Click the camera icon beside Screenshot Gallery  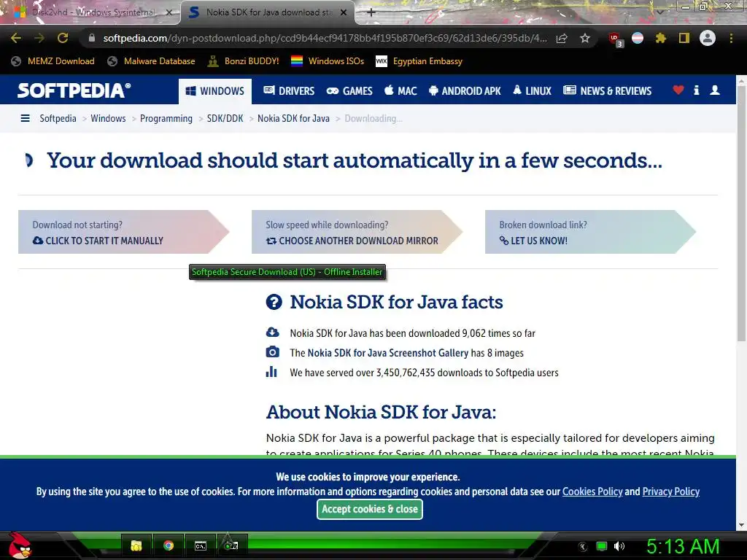click(273, 352)
